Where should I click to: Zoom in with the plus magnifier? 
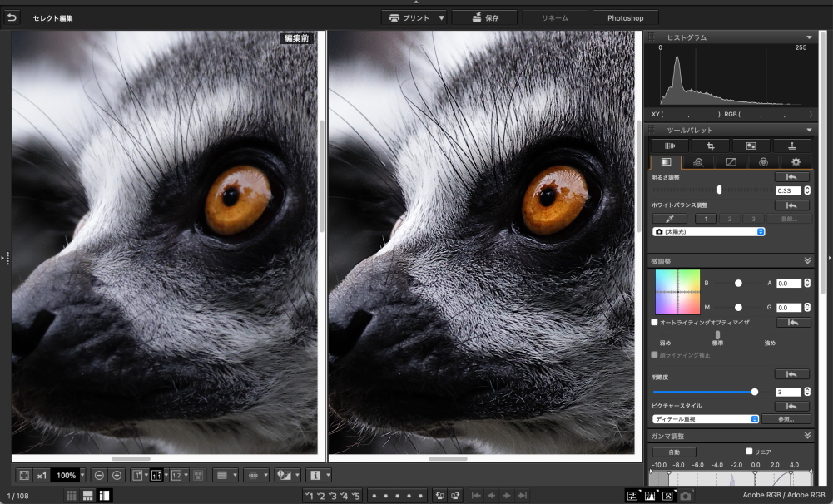tap(117, 475)
